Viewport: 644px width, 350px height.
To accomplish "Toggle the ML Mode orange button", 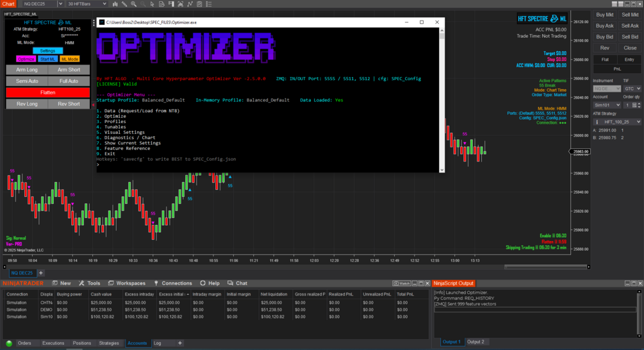I will point(69,59).
